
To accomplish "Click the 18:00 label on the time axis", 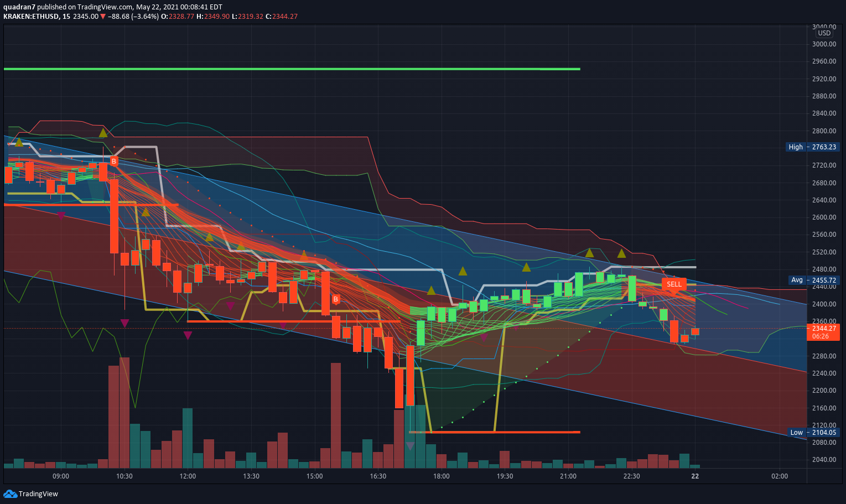I will tap(442, 476).
